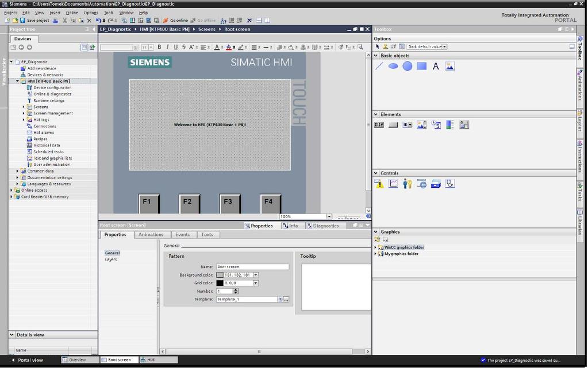The width and height of the screenshot is (588, 368).
Task: Open the Info tab in inspector window
Action: [x=291, y=226]
